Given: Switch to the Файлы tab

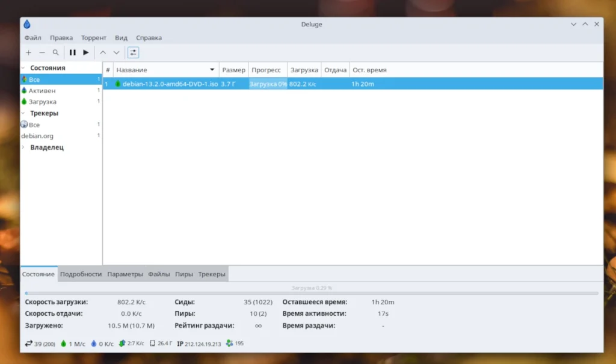Looking at the screenshot, I should (x=159, y=274).
